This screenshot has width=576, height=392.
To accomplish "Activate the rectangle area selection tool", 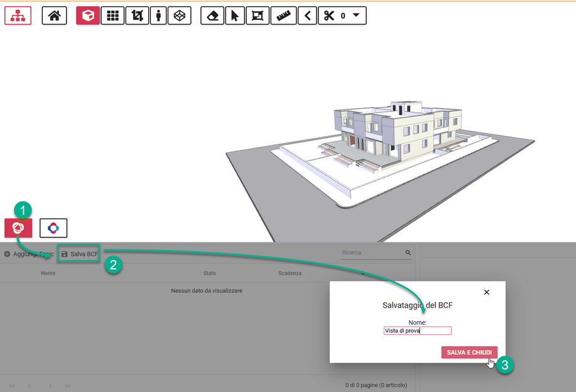I will click(x=258, y=16).
